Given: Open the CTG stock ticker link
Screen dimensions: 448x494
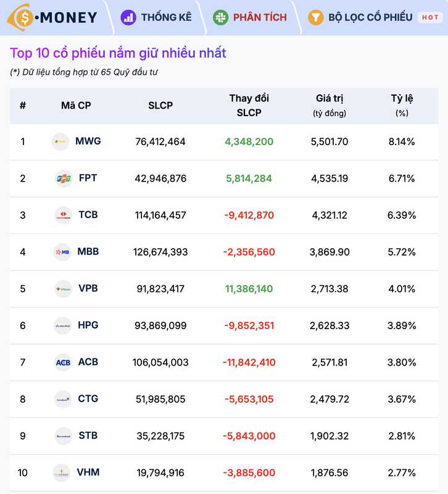Looking at the screenshot, I should [x=88, y=399].
